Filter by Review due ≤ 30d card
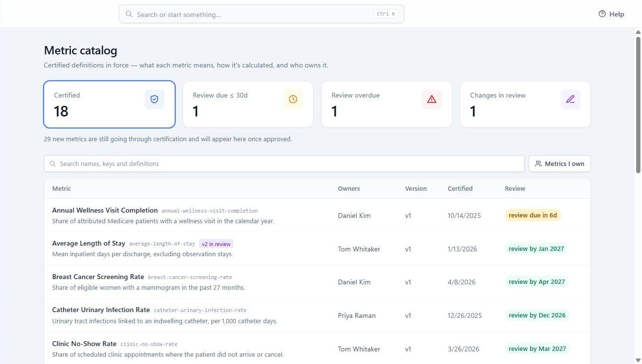The width and height of the screenshot is (642, 364). tap(248, 104)
